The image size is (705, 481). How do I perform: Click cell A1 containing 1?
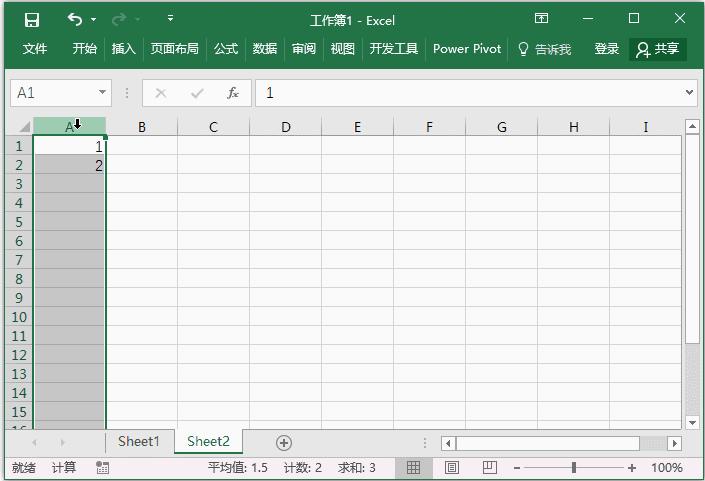click(x=70, y=146)
